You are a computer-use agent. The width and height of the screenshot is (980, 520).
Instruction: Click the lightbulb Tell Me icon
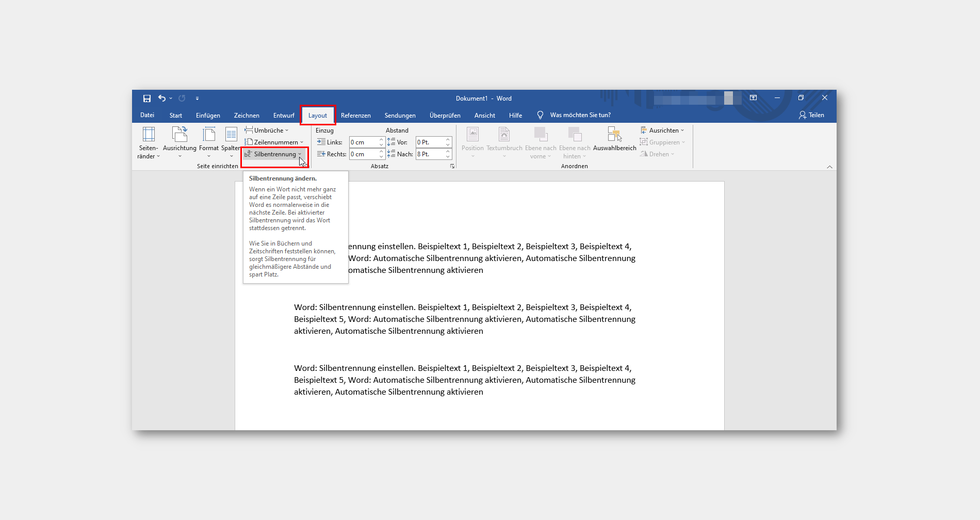click(540, 115)
